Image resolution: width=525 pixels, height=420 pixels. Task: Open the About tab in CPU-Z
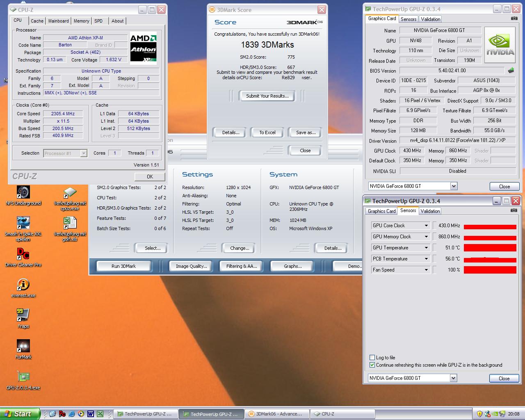pyautogui.click(x=118, y=21)
